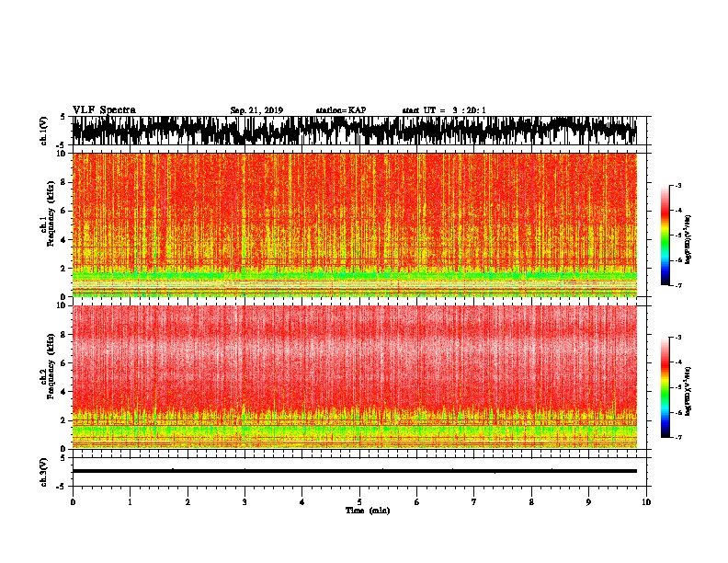The image size is (728, 563).
Task: Click the 'ch.3(V)' axis label at bottom
Action: tap(44, 472)
